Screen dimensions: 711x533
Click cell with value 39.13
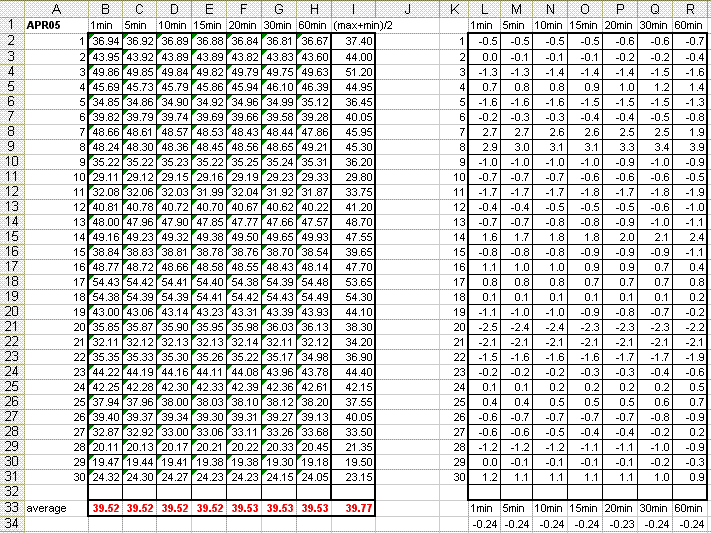pyautogui.click(x=314, y=417)
